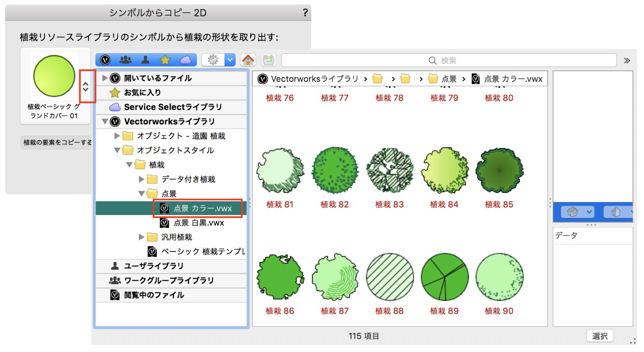The width and height of the screenshot is (644, 352).
Task: Collapse the オブジェクトスタイル folder
Action: click(117, 150)
